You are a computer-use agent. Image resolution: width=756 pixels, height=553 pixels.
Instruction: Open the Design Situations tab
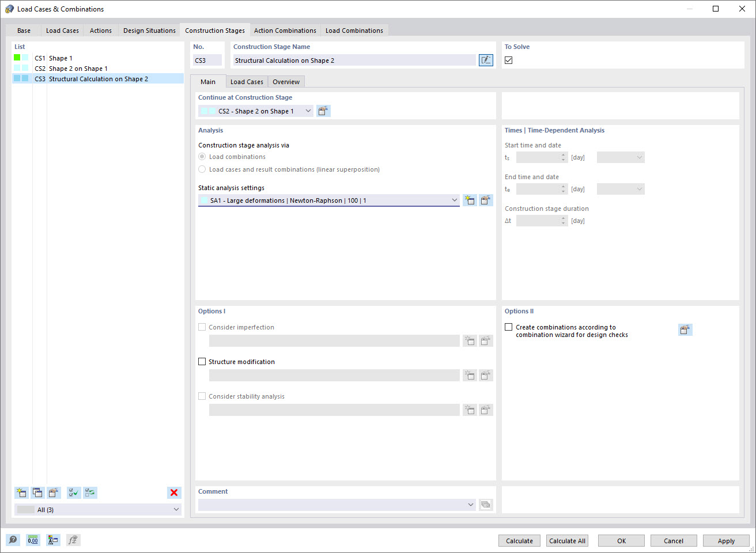149,31
